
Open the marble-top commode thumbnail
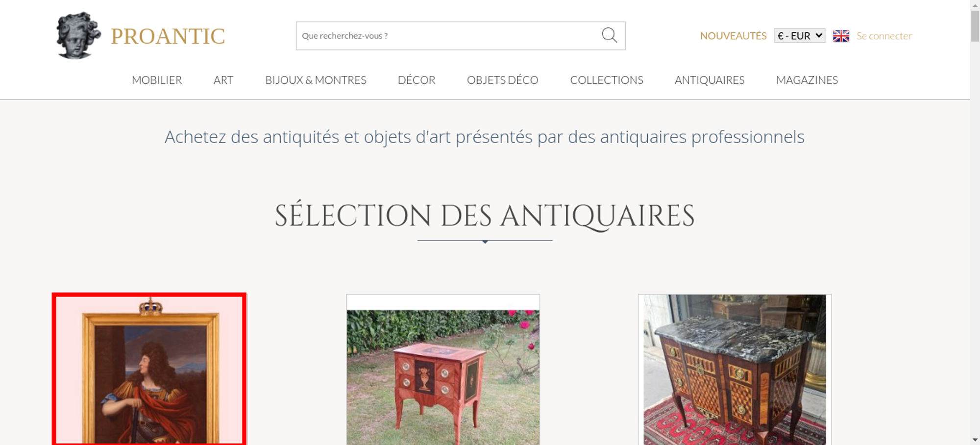pyautogui.click(x=735, y=370)
